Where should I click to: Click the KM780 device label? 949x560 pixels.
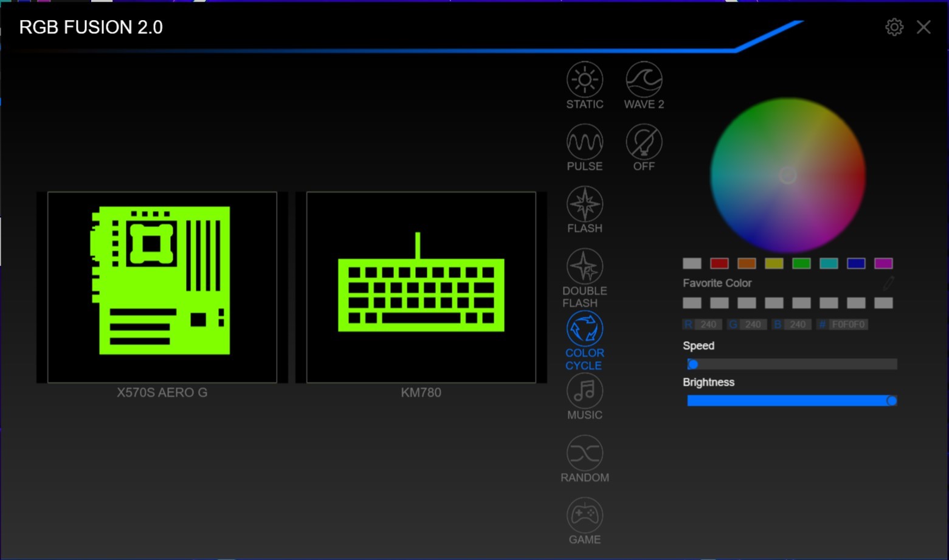coord(421,393)
